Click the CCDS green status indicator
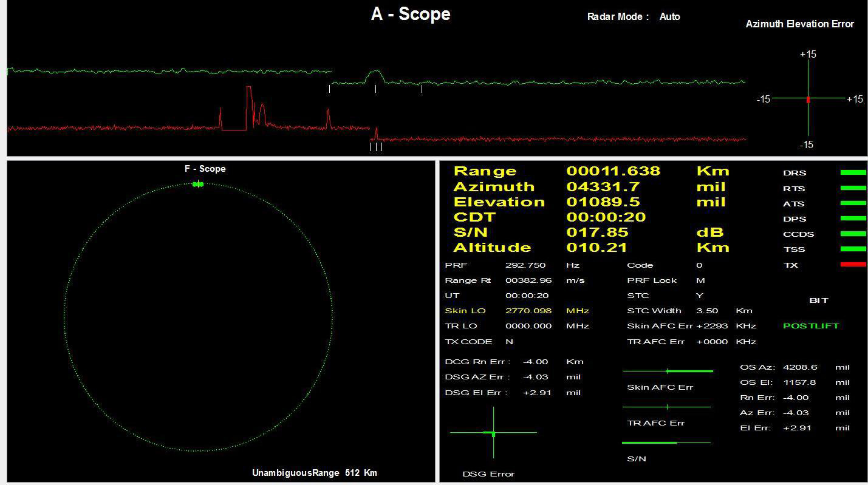The width and height of the screenshot is (868, 485). pyautogui.click(x=853, y=234)
